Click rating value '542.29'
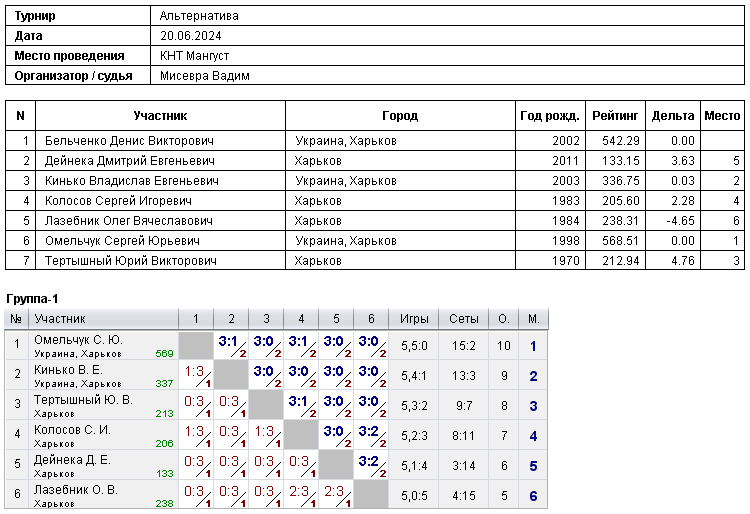Viewport: 750px width, 514px height. point(620,141)
